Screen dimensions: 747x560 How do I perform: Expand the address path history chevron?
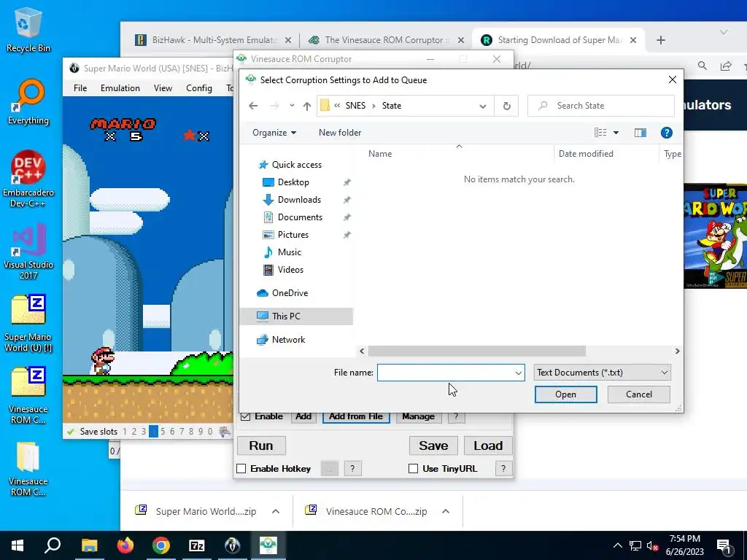coord(483,106)
